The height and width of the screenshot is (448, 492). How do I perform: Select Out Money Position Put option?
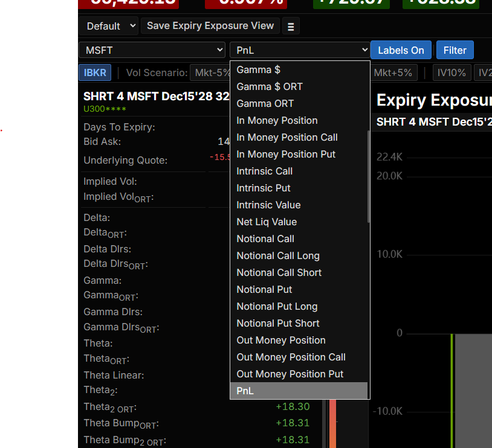[x=299, y=374]
